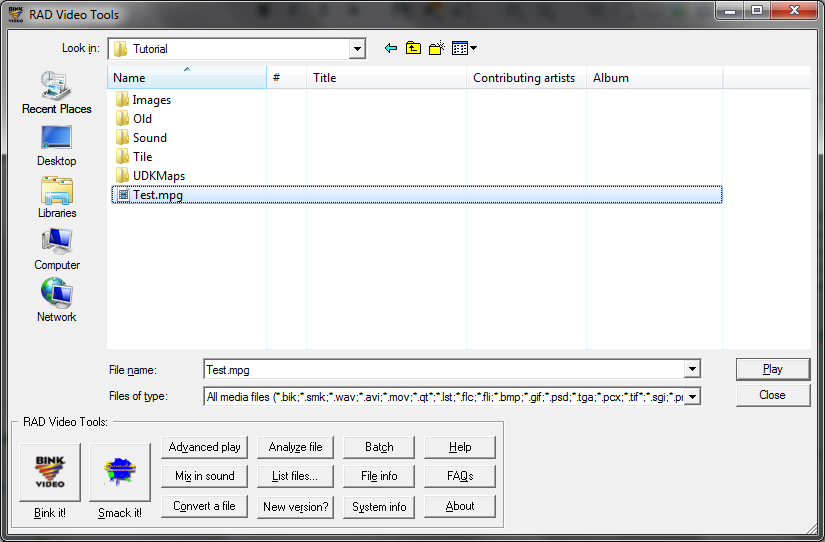Image resolution: width=825 pixels, height=542 pixels.
Task: Expand the File name dropdown arrow
Action: tap(692, 370)
